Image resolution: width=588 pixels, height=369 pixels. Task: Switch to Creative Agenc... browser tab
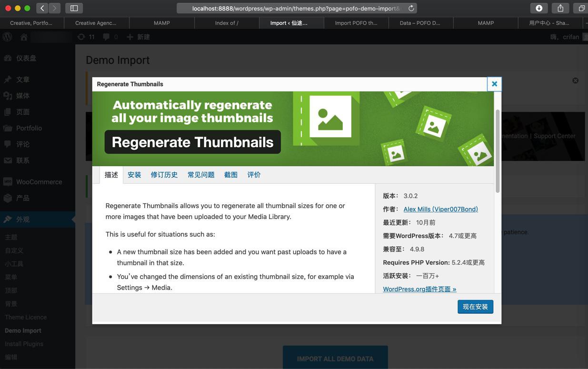(97, 23)
